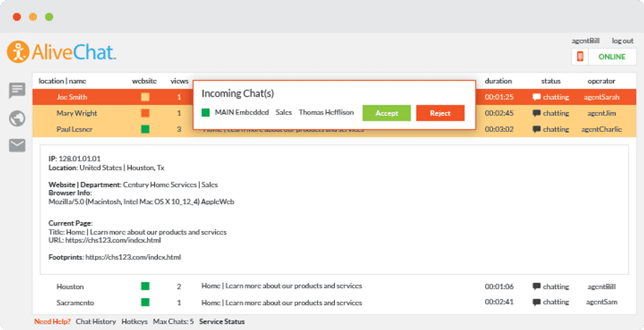Accept the incoming chat
This screenshot has height=330, width=644.
(x=386, y=113)
